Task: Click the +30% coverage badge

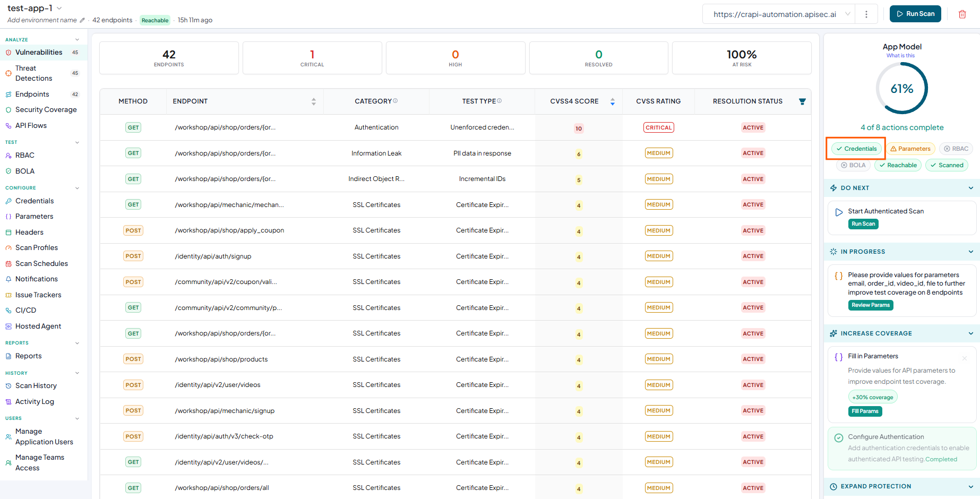Action: click(x=872, y=397)
